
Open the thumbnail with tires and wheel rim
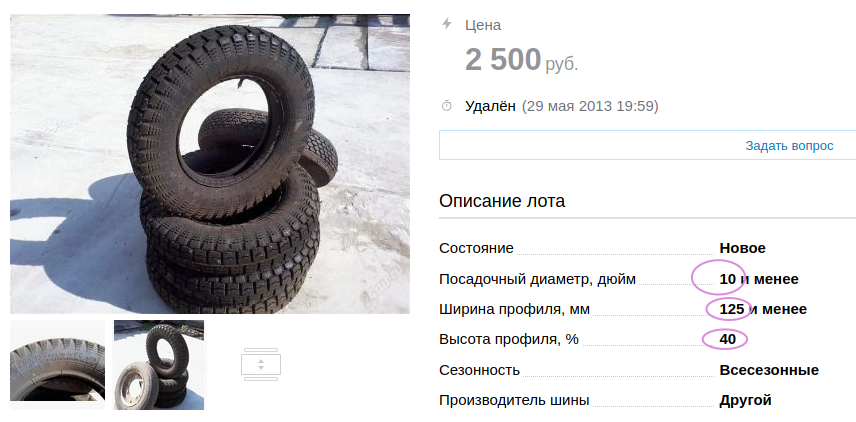[159, 365]
